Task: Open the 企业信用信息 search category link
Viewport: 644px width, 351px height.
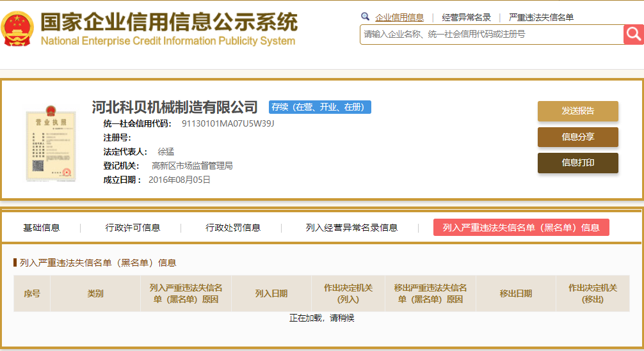Action: pyautogui.click(x=399, y=18)
